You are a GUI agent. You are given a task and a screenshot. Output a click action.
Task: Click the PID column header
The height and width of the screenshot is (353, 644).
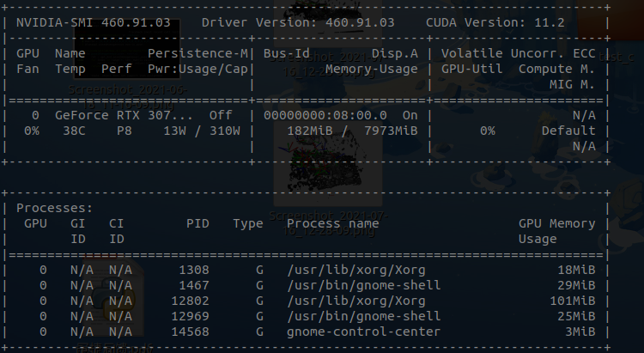[x=197, y=223]
